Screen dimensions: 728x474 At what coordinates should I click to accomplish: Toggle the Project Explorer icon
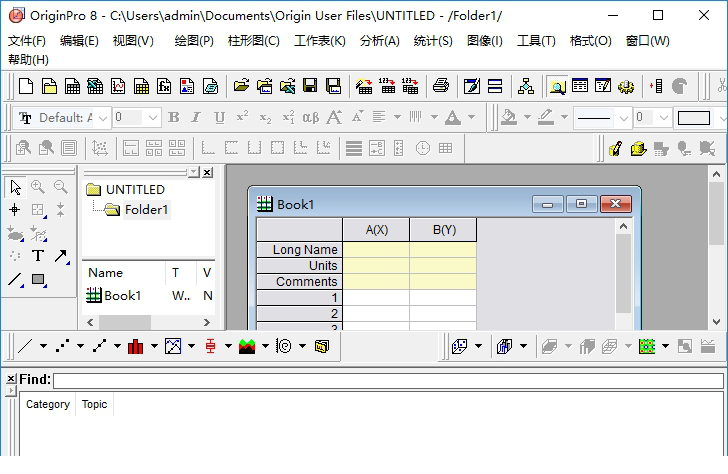[557, 86]
